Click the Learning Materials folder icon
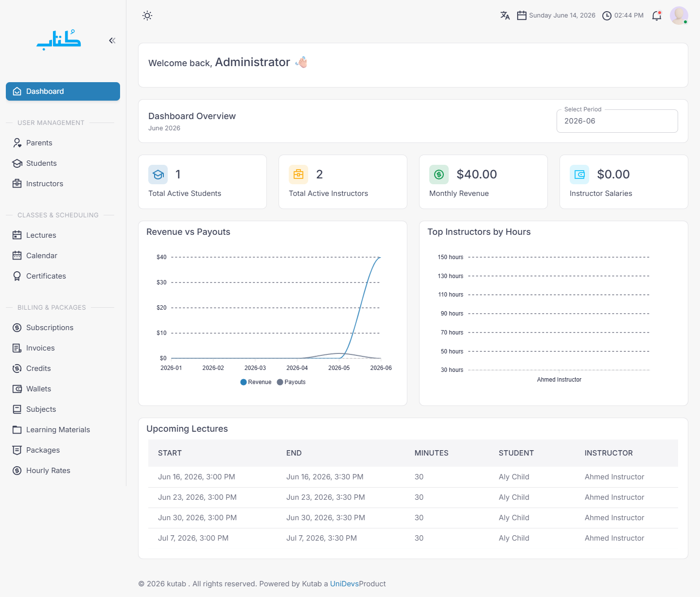Image resolution: width=700 pixels, height=597 pixels. pos(17,430)
